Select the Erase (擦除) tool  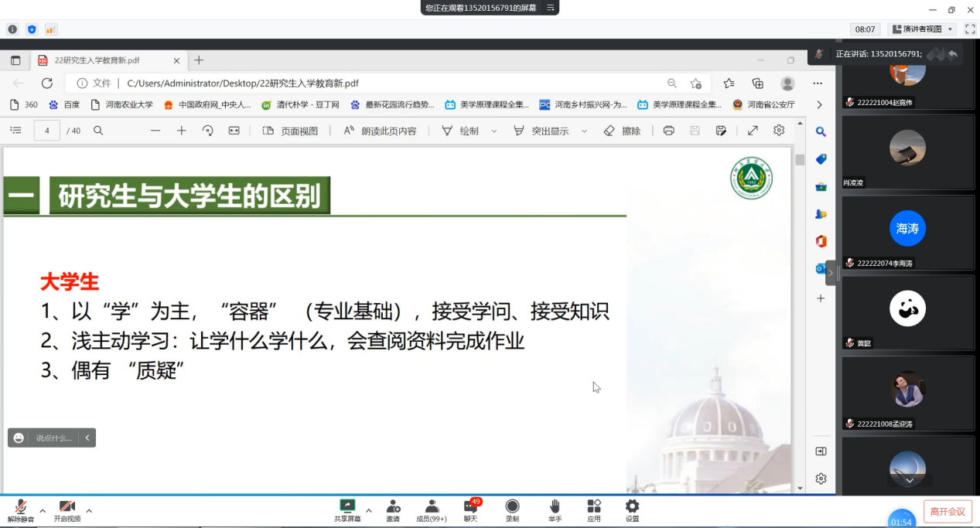(623, 131)
